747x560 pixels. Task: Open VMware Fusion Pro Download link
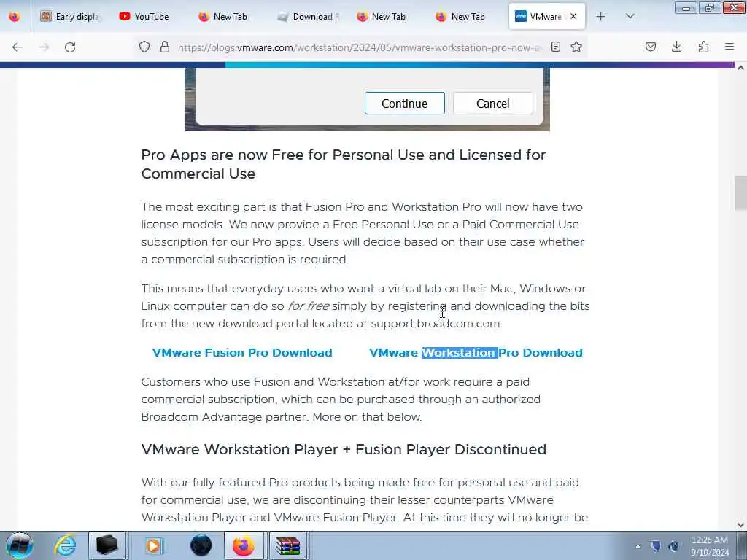[242, 353]
